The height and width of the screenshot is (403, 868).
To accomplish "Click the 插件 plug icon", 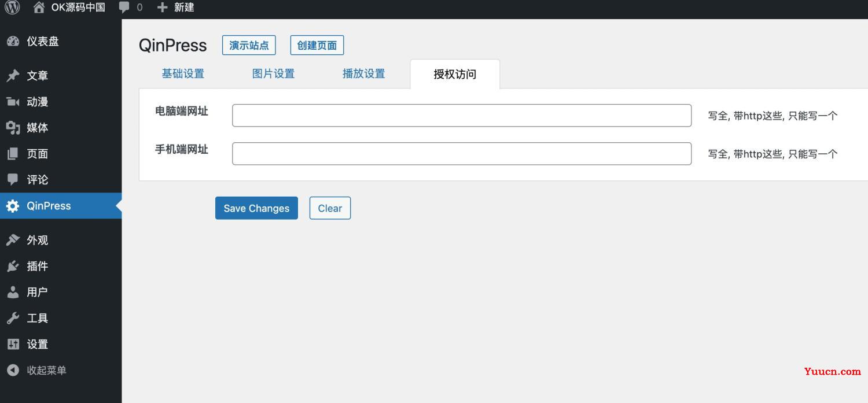I will [x=13, y=266].
